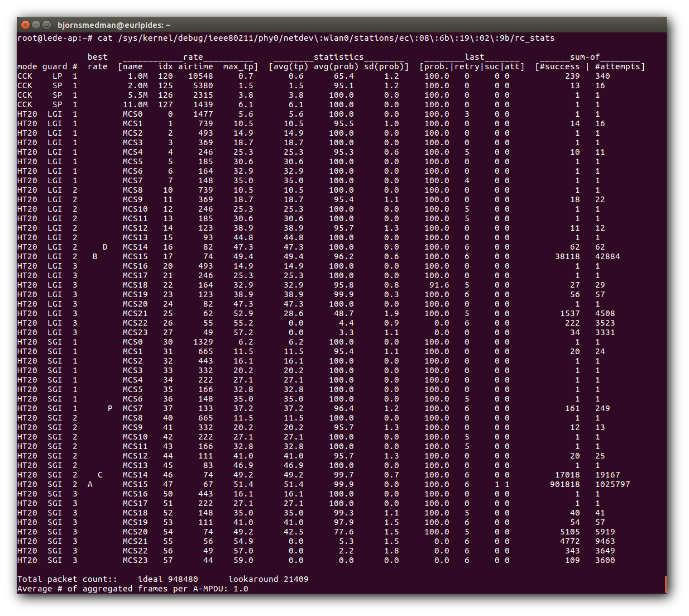Click max_tp value 59.0
The width and height of the screenshot is (689, 616).
point(243,560)
